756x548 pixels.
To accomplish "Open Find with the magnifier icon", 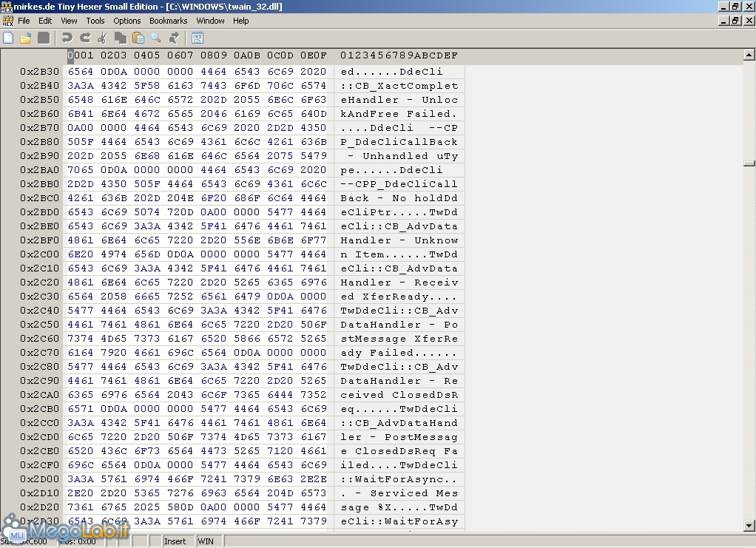I will [x=156, y=38].
